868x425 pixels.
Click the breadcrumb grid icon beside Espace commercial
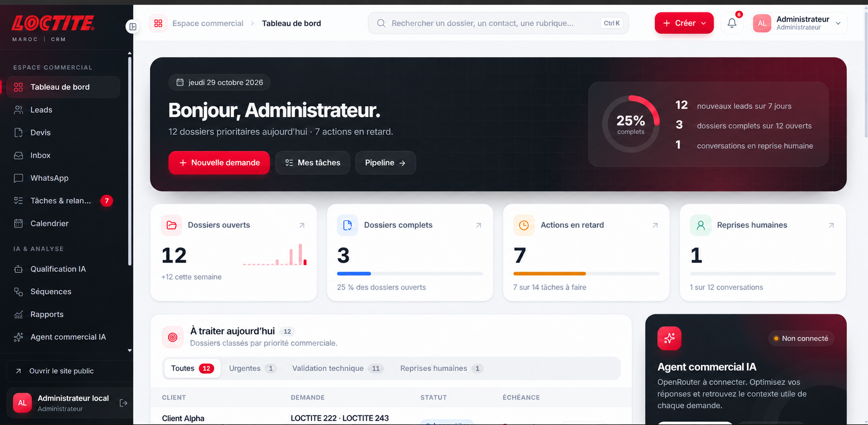pyautogui.click(x=158, y=23)
